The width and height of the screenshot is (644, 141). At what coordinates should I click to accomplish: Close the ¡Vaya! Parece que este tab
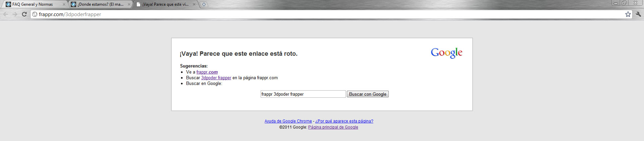click(x=194, y=4)
